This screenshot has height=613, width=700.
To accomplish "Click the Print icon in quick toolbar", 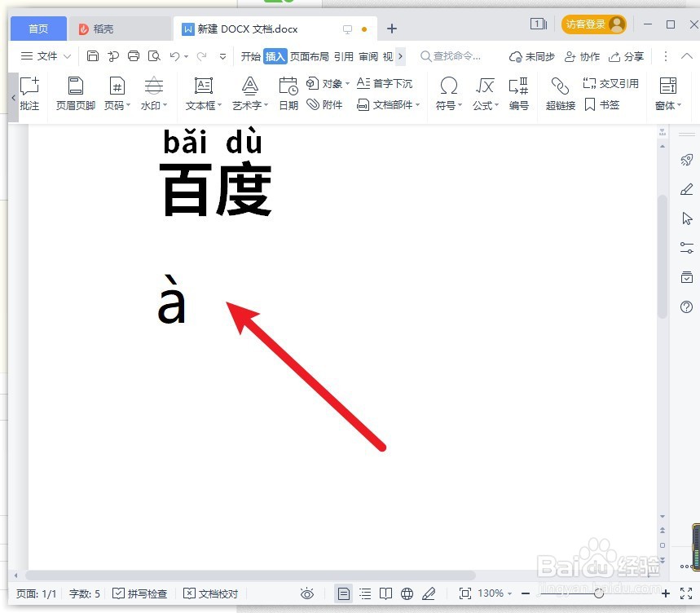I will pos(134,55).
